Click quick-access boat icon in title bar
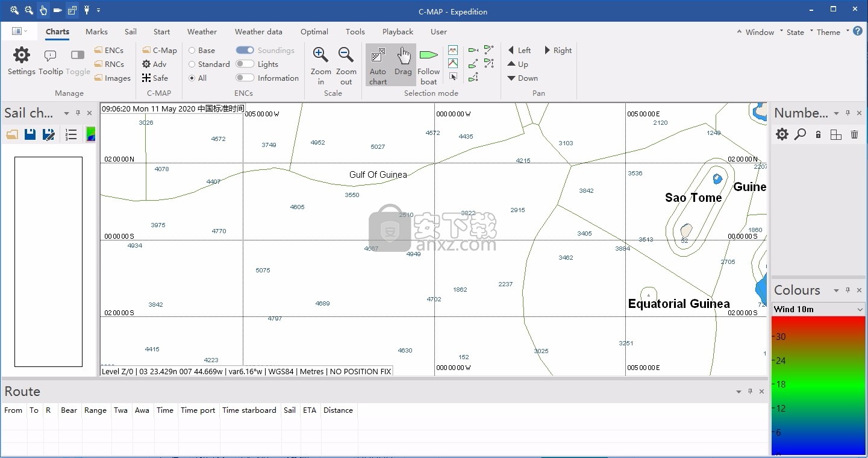Viewport: 868px width, 458px height. click(58, 10)
